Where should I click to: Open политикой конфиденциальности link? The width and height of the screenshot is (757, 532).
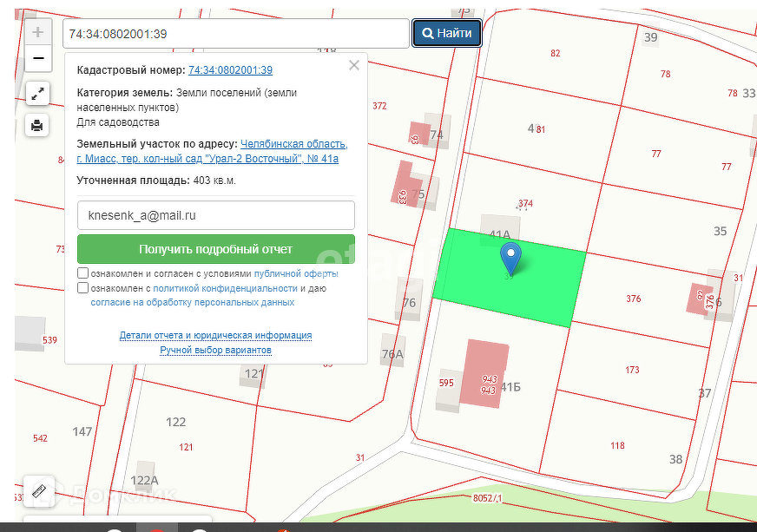click(225, 288)
